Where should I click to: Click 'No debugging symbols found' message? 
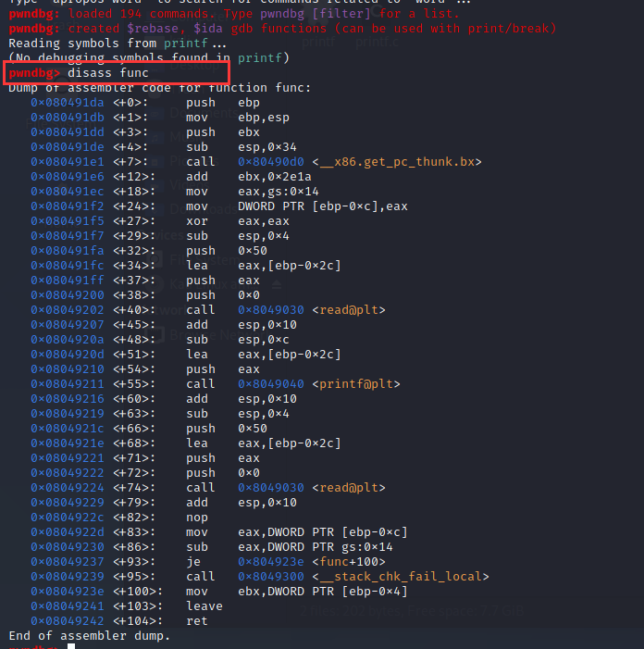point(149,58)
